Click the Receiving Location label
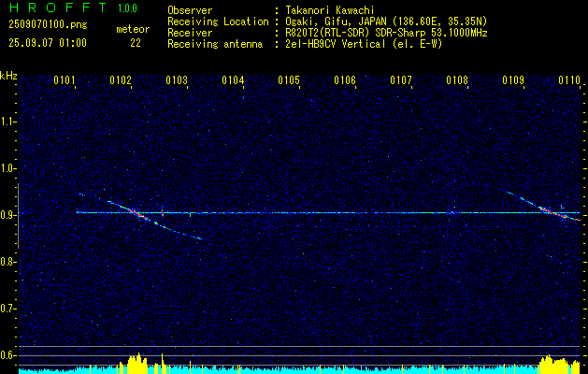 218,22
